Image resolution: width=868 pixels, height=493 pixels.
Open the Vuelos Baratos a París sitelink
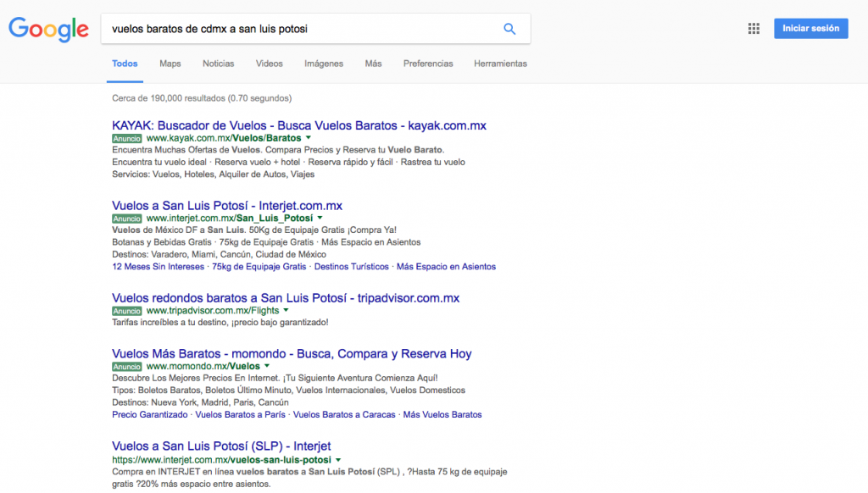(240, 414)
